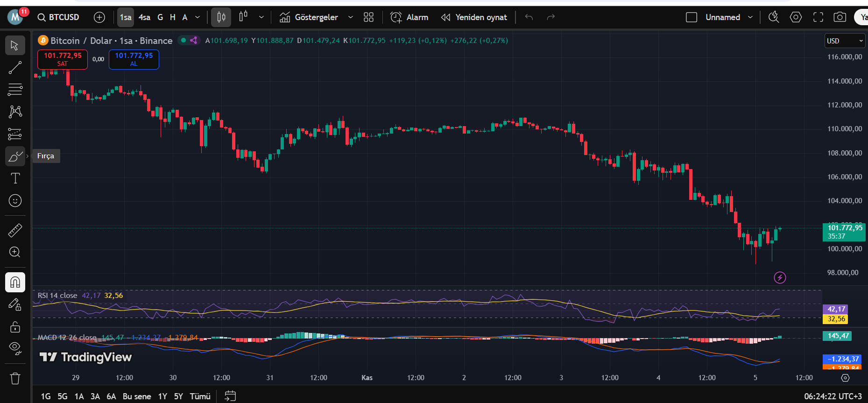Screen dimensions: 868x403
Task: Hide all drawings with eye icon
Action: tap(15, 347)
